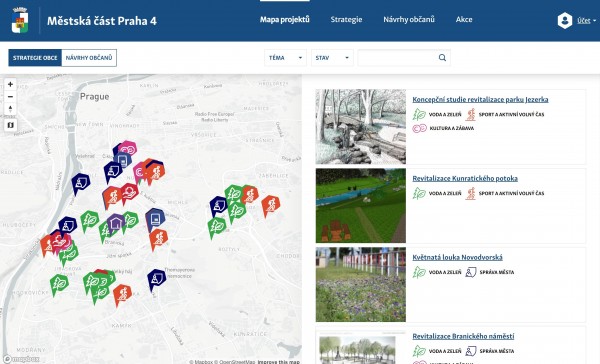Open the Květnatá louka meadow photo
The image size is (600, 364).
tap(361, 284)
